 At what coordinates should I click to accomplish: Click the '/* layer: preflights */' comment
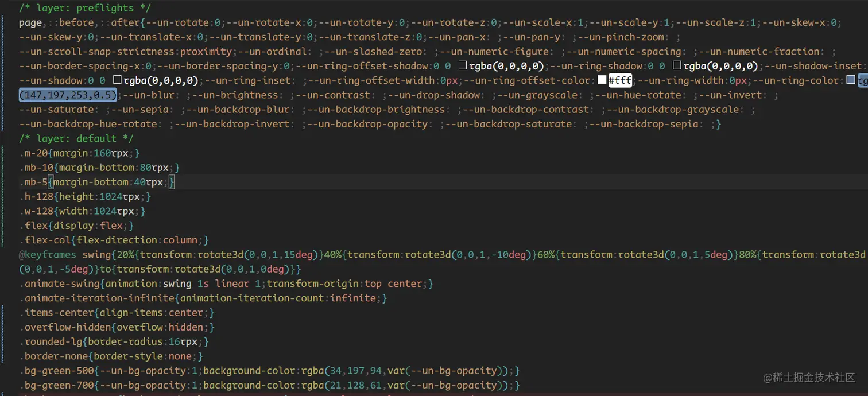(x=85, y=8)
